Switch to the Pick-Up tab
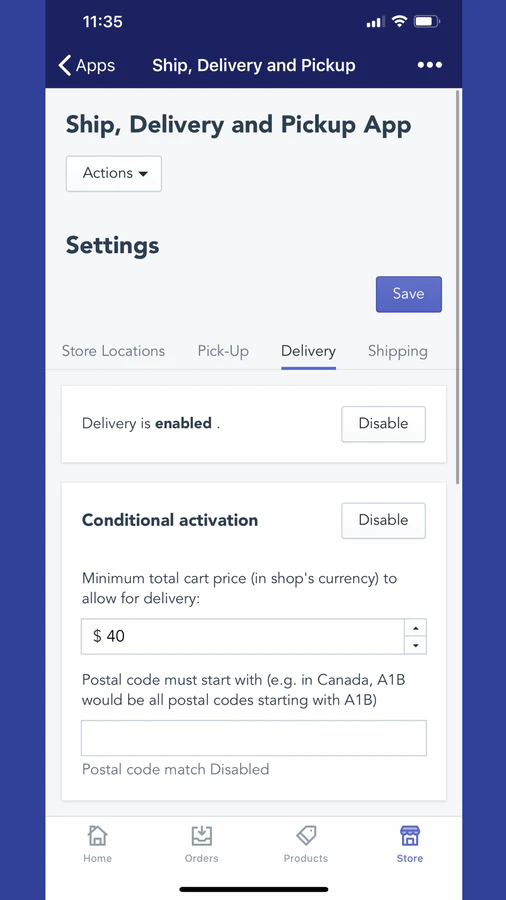This screenshot has height=900, width=506. (x=223, y=351)
